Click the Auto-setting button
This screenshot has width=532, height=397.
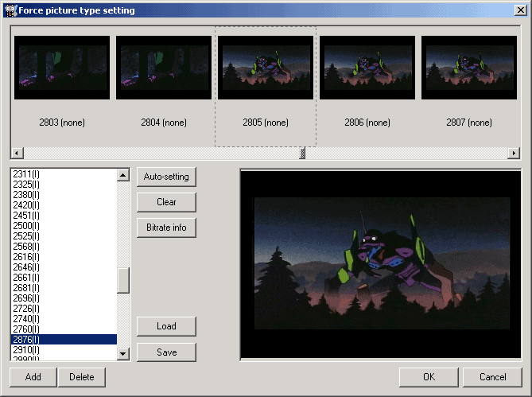[x=166, y=177]
